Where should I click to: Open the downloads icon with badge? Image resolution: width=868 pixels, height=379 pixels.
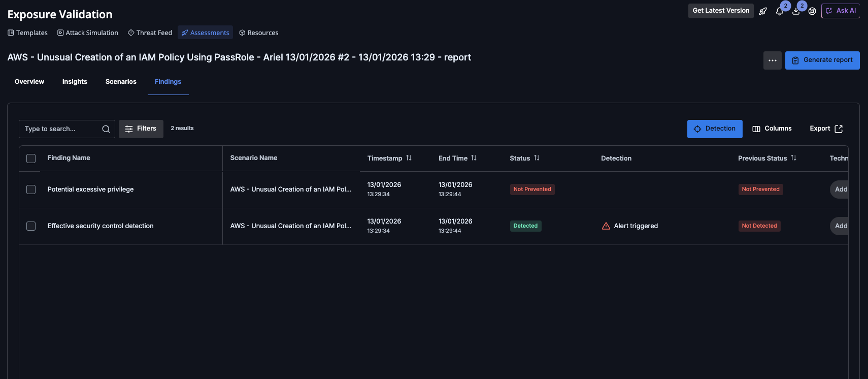(796, 11)
